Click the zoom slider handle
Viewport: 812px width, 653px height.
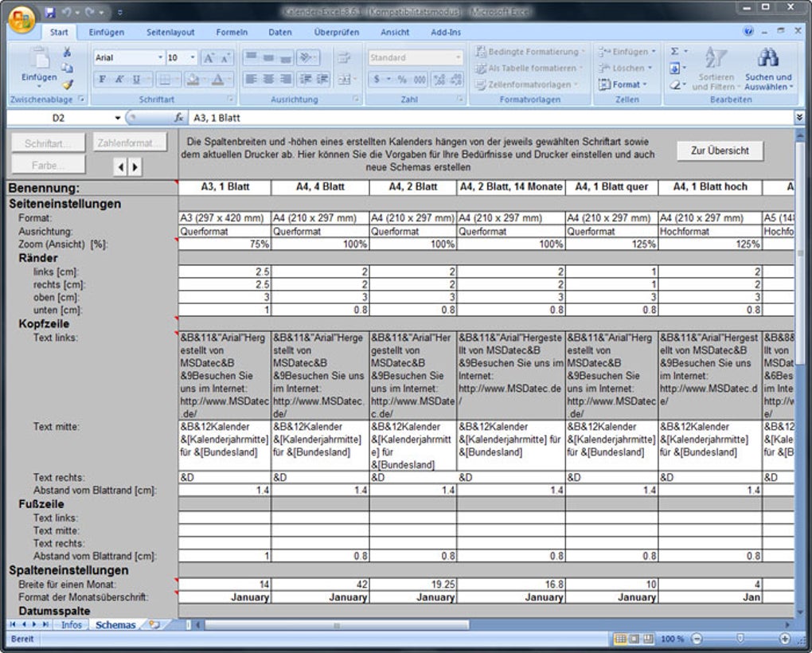(740, 639)
